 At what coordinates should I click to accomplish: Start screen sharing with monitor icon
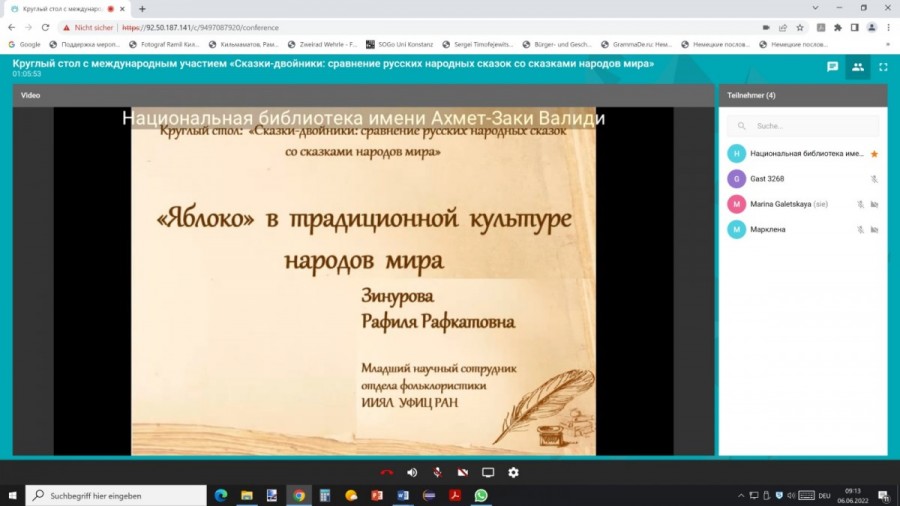click(x=488, y=472)
